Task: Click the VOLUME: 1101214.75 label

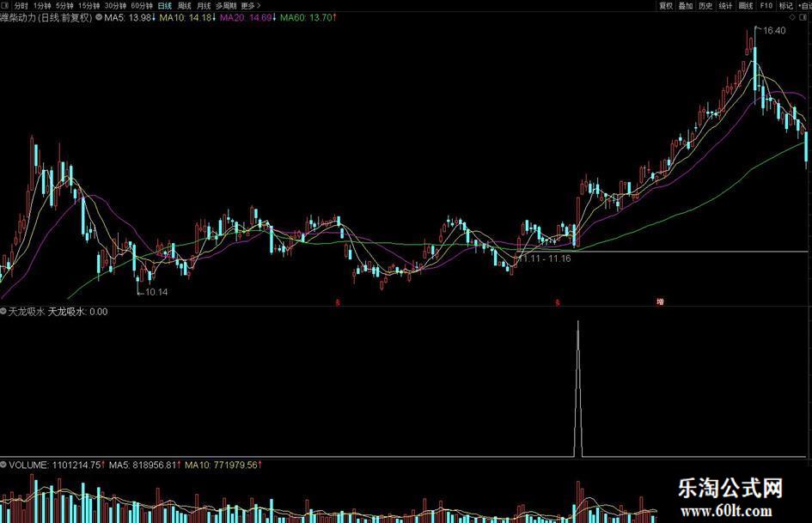Action: 57,465
